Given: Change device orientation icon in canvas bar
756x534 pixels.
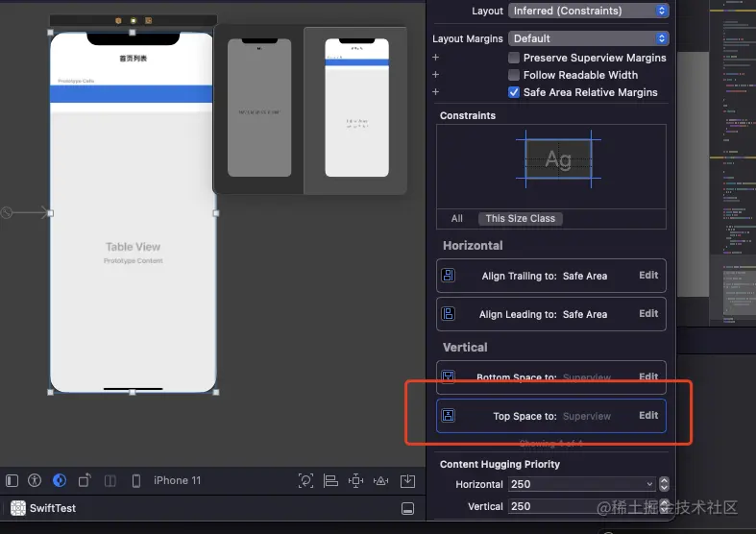Looking at the screenshot, I should click(85, 480).
